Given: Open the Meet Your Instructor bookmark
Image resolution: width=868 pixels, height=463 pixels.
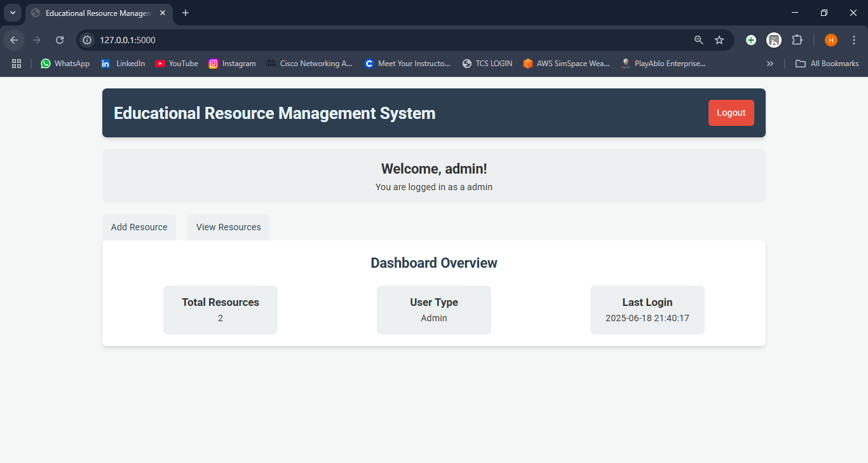Looking at the screenshot, I should (407, 64).
